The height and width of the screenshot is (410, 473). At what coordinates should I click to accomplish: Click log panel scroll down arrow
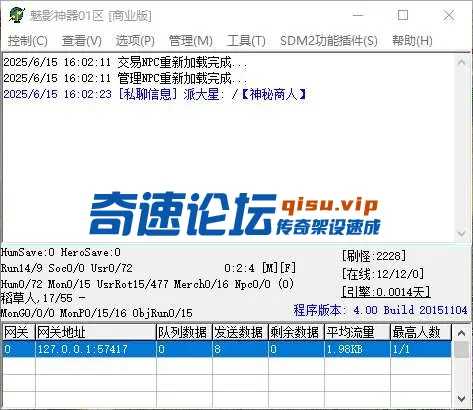point(462,234)
